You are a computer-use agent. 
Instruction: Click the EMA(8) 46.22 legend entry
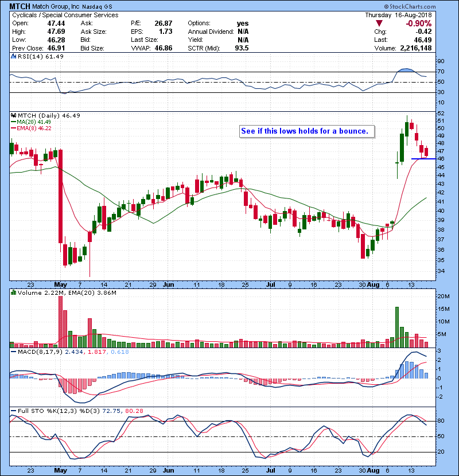click(34, 128)
